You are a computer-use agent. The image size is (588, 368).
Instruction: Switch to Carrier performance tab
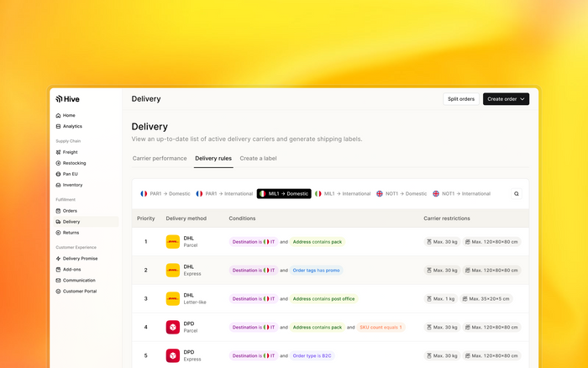point(160,158)
